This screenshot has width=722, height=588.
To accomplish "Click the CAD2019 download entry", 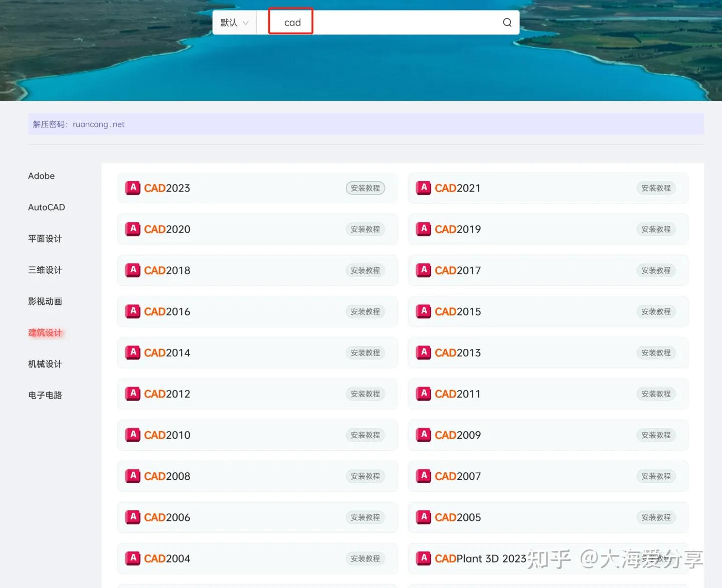I will 548,229.
